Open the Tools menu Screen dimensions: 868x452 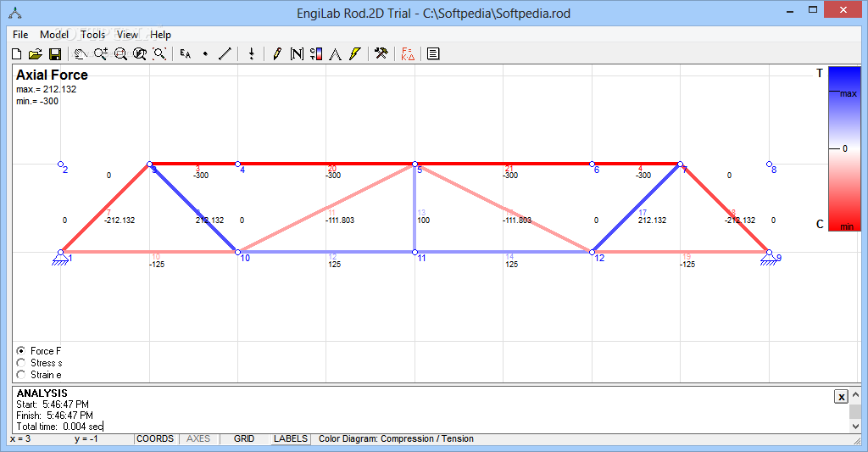pos(92,34)
